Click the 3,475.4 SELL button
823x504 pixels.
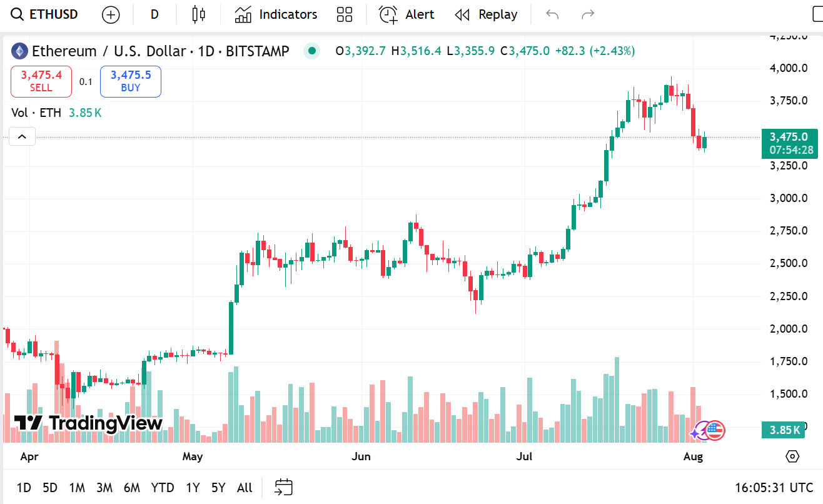click(x=41, y=81)
